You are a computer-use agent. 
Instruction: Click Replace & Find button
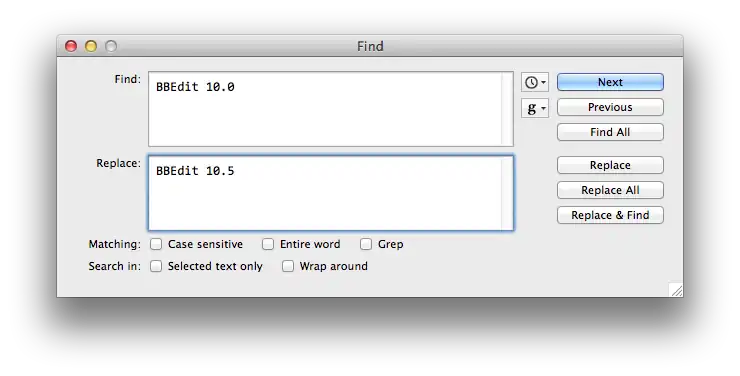(610, 215)
